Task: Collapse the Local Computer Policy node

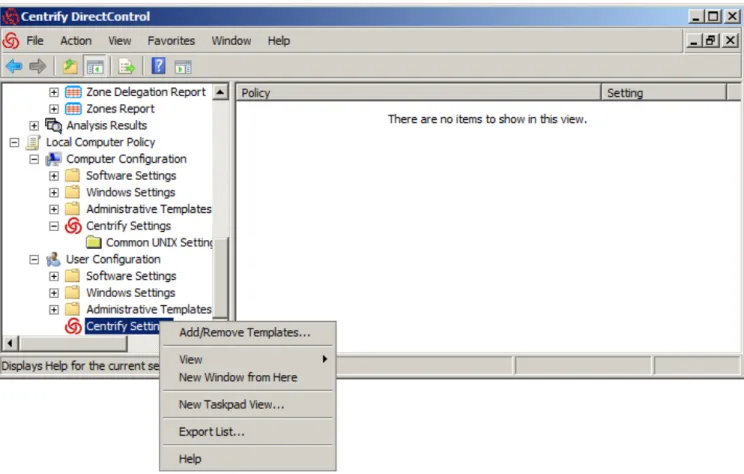Action: click(14, 142)
